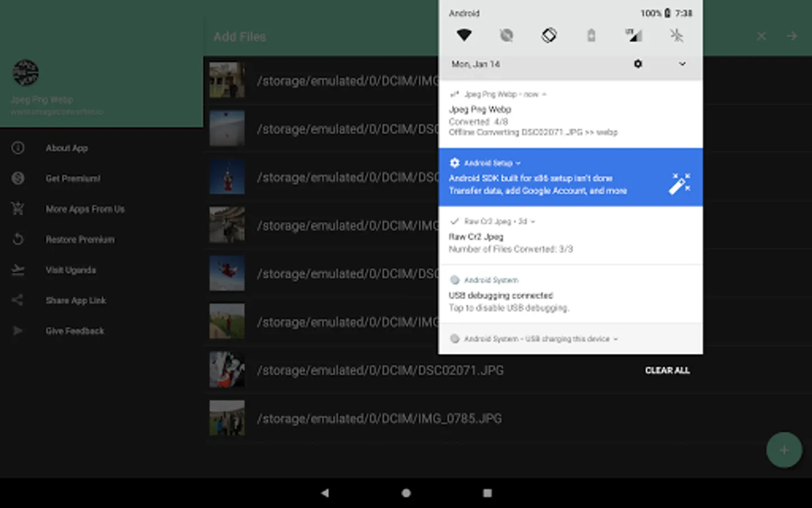
Task: Open Give Feedback from the drawer
Action: [x=74, y=331]
